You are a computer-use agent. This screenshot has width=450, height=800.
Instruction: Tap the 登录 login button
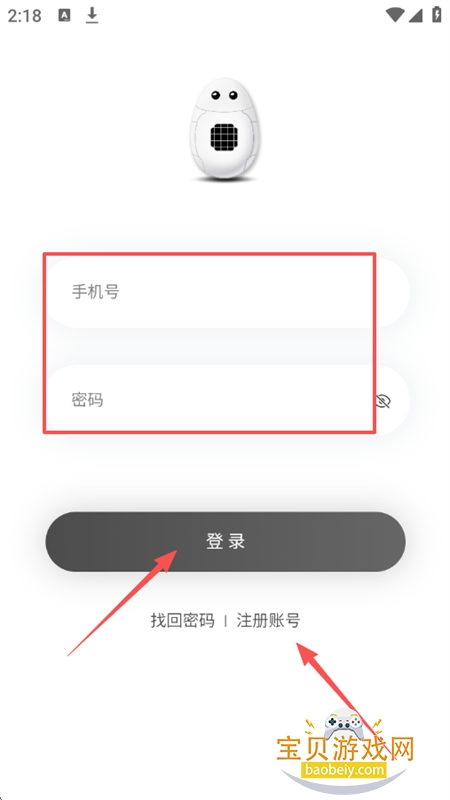click(x=226, y=541)
